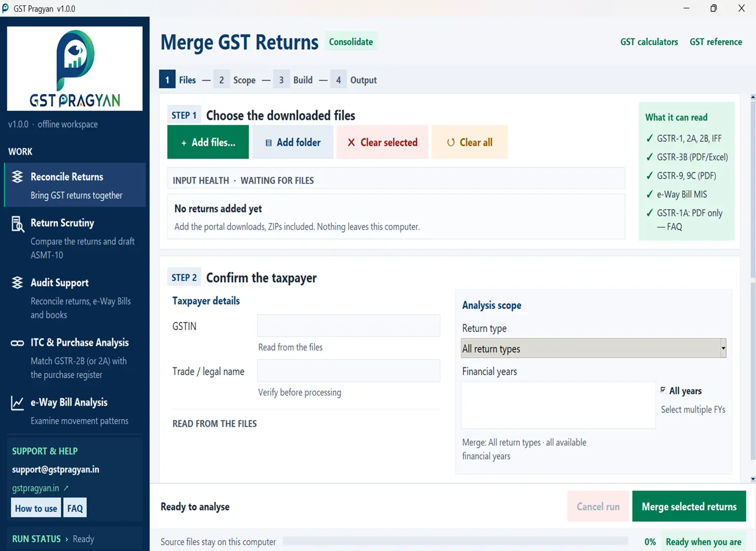Go to step 1 Files

[x=178, y=80]
